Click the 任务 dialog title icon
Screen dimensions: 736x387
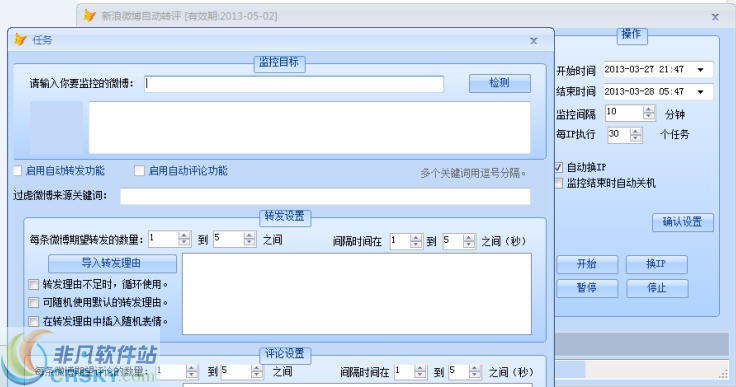[20, 40]
